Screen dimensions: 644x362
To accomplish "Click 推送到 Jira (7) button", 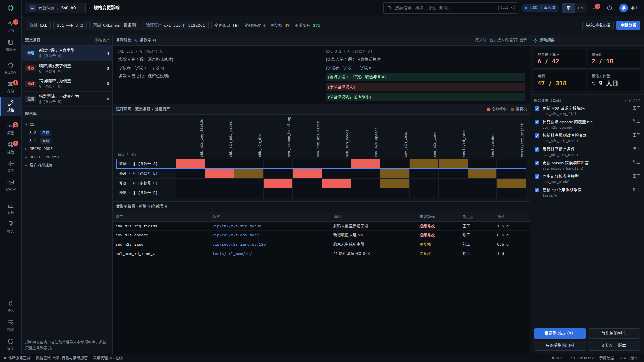I will pos(560,333).
